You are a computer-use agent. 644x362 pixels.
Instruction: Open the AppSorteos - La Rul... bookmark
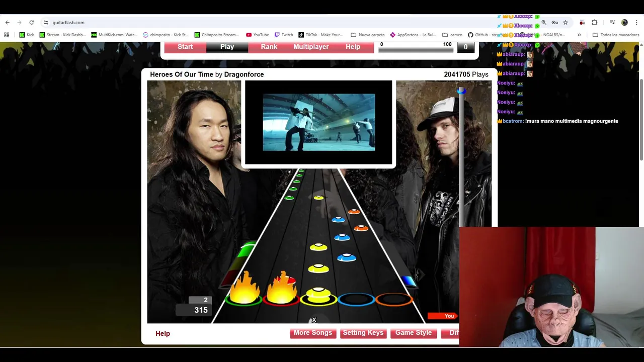pos(413,35)
